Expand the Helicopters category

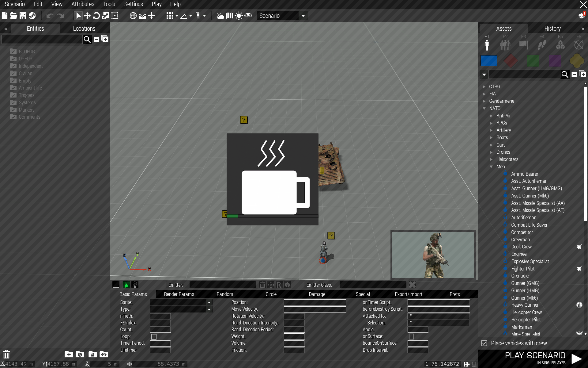tap(491, 159)
